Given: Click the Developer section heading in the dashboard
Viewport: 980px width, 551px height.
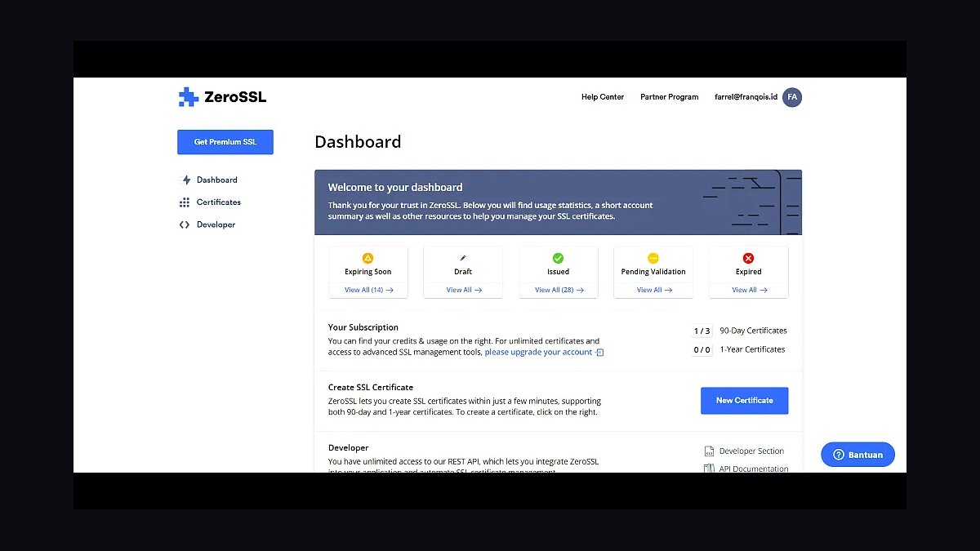Looking at the screenshot, I should (349, 448).
